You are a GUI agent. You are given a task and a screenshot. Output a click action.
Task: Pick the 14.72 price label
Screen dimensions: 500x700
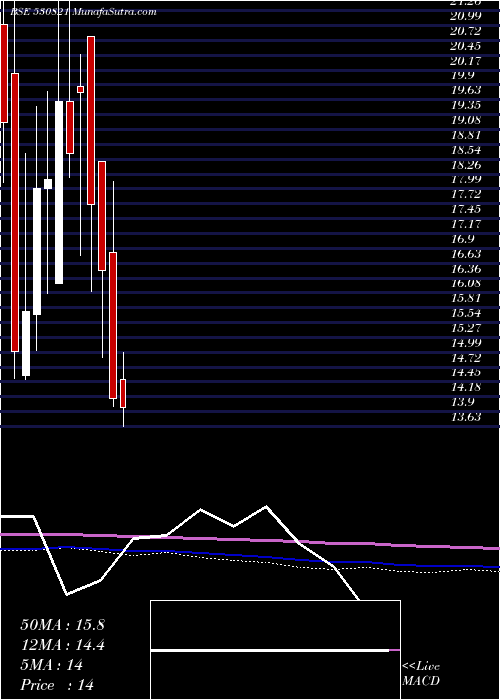tap(466, 358)
